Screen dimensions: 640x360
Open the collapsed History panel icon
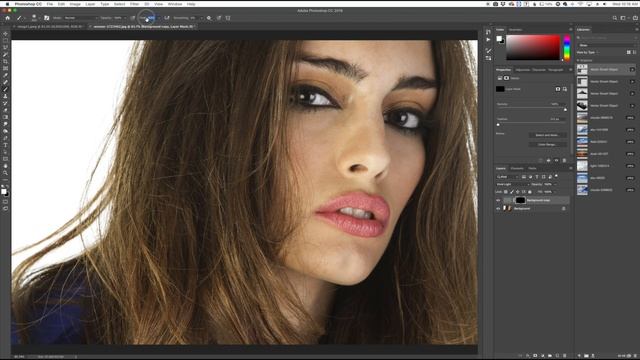point(488,32)
